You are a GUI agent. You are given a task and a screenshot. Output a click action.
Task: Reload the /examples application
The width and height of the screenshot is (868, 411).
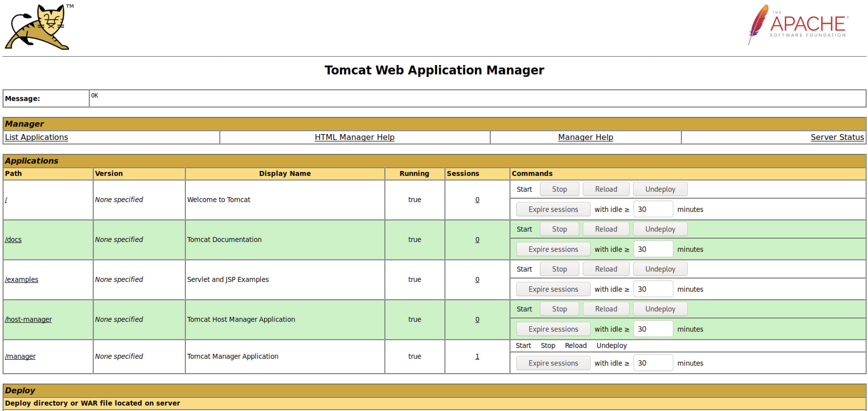[605, 269]
